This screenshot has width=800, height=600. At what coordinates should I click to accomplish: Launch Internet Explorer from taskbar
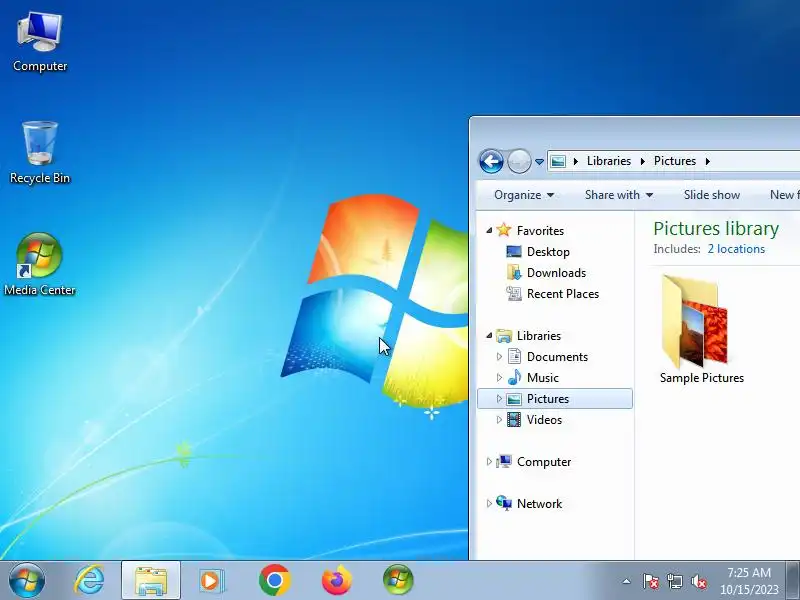point(89,580)
